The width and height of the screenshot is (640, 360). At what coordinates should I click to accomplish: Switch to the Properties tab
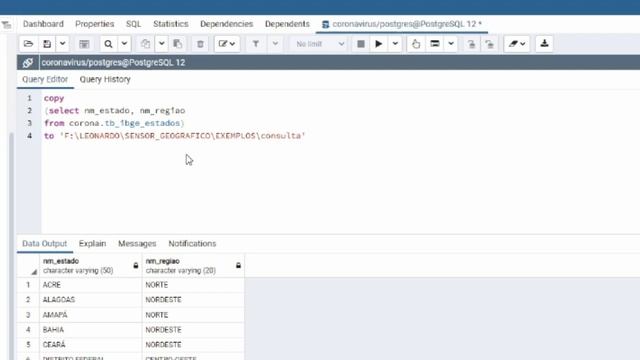coord(95,24)
